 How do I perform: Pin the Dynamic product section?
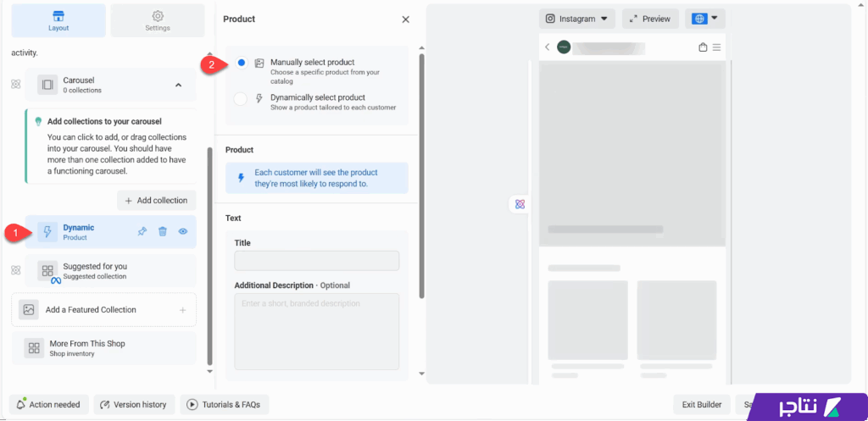[x=142, y=231]
